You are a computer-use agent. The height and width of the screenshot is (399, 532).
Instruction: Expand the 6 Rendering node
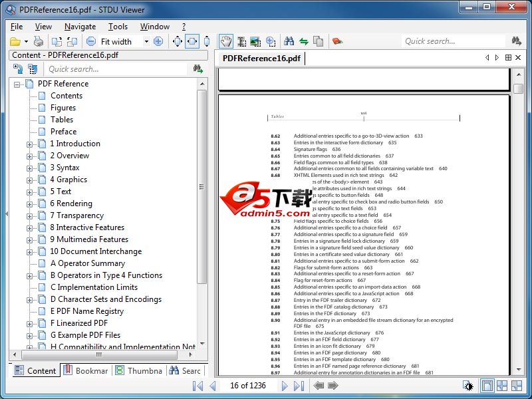[x=29, y=204]
